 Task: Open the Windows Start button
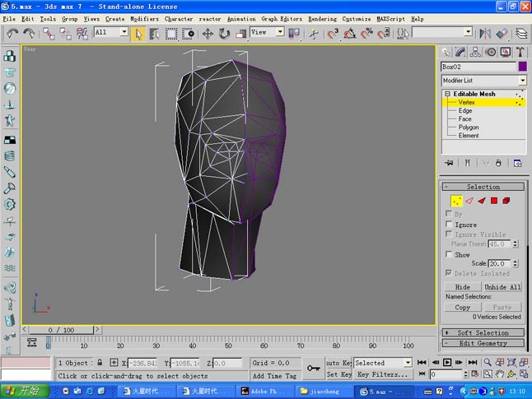(24, 391)
